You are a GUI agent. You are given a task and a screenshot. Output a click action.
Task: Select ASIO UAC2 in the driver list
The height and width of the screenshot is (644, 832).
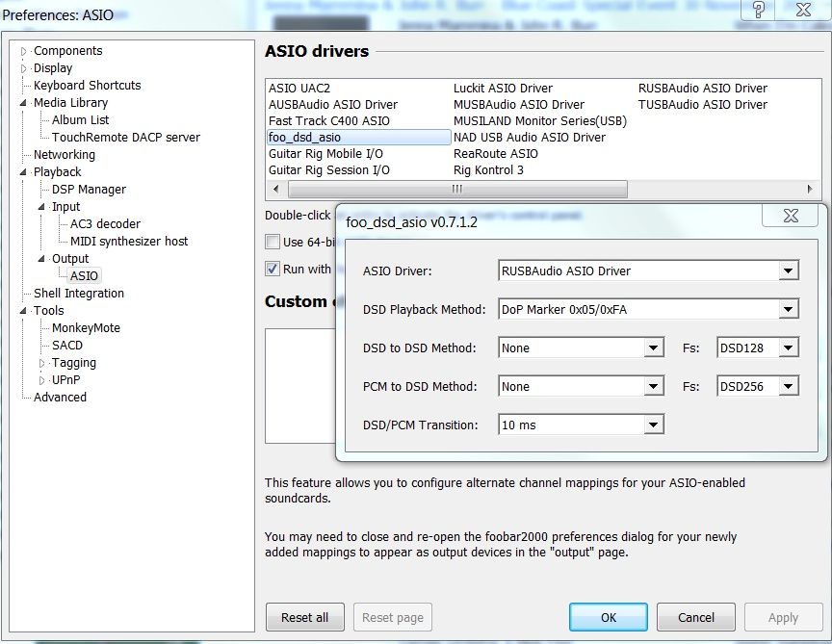(299, 88)
